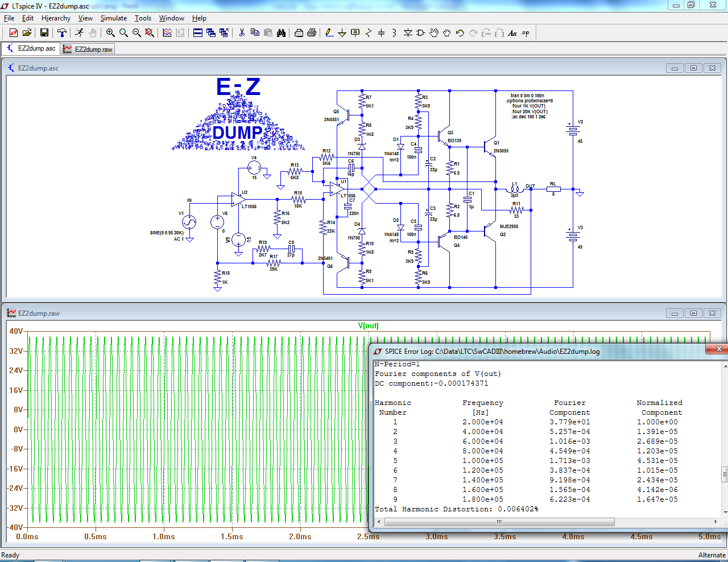Save the schematic with the floppy icon
728x562 pixels.
pyautogui.click(x=44, y=33)
